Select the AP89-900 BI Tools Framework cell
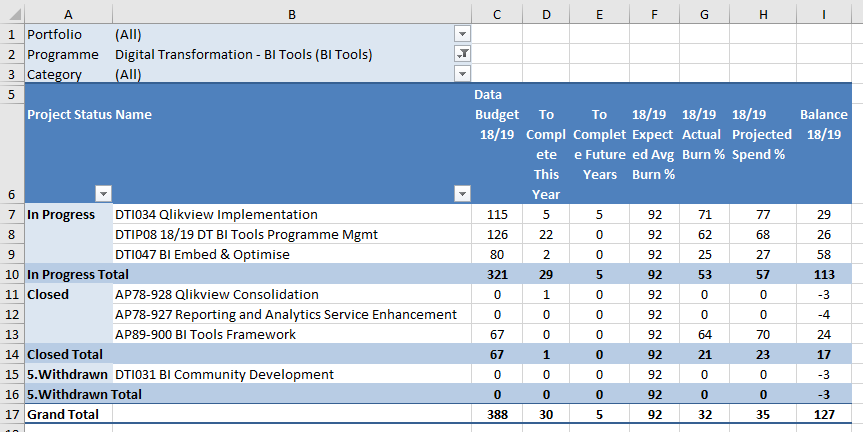This screenshot has height=432, width=863. [205, 334]
